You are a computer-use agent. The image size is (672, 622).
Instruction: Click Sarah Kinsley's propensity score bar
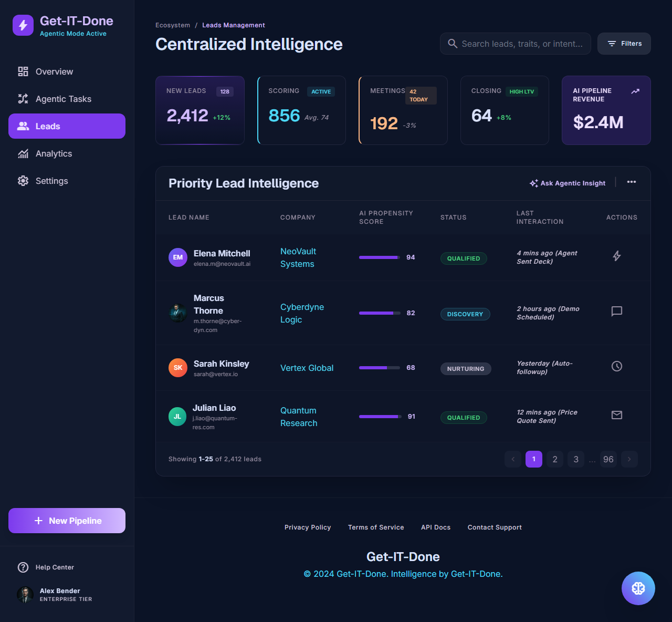(x=380, y=368)
